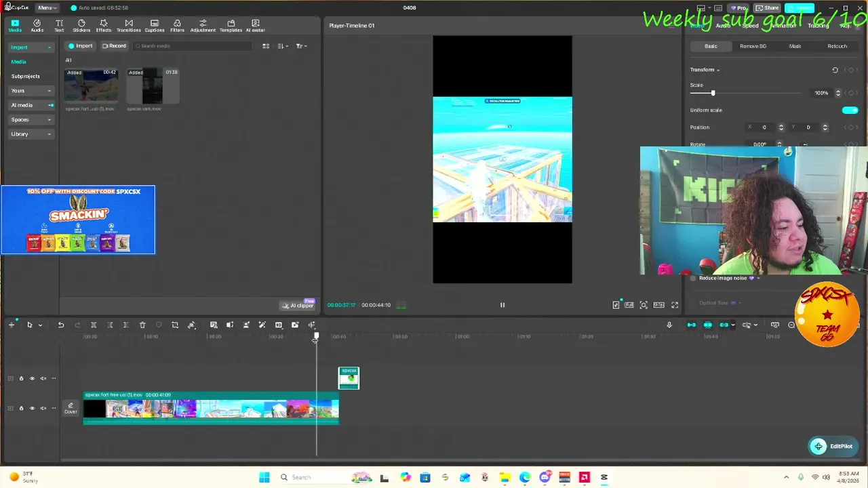868x488 pixels.
Task: Open player full screen icon
Action: 675,305
